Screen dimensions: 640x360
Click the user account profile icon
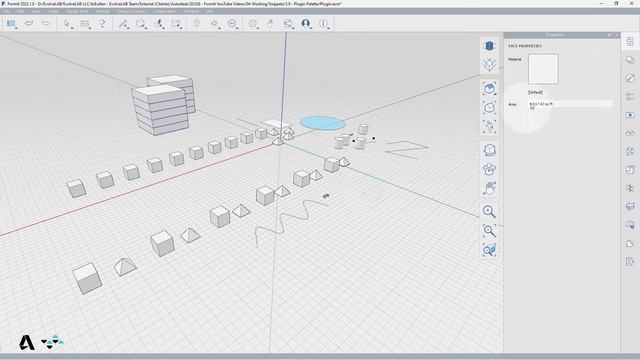point(306,24)
